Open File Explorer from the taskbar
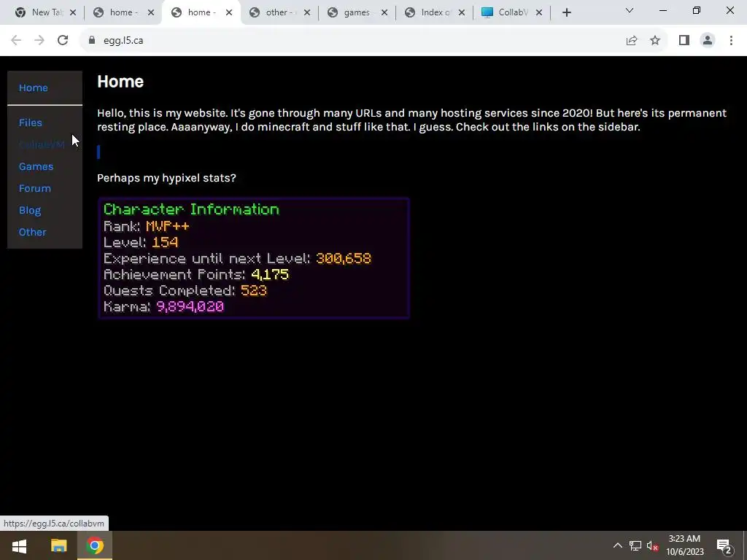Viewport: 747px width, 560px height. click(58, 545)
